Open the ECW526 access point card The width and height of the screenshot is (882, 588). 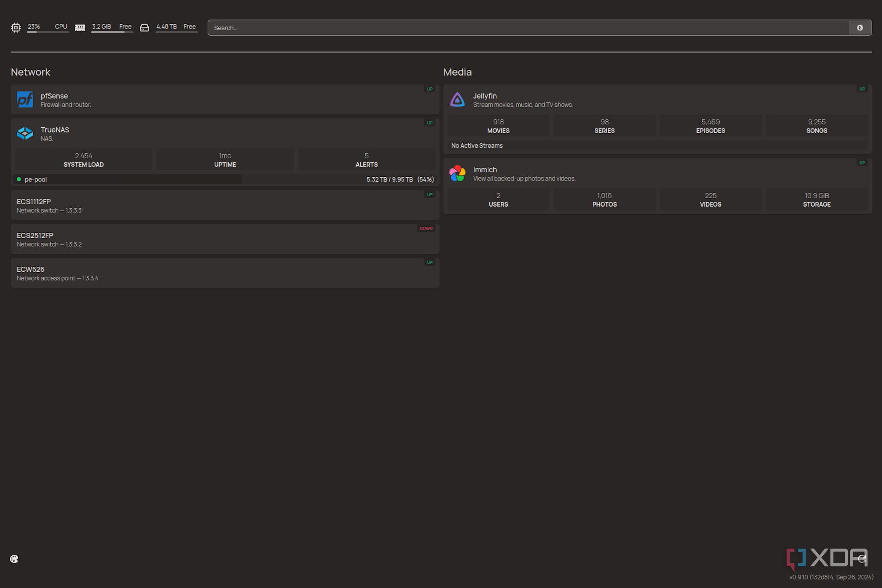[x=225, y=273]
